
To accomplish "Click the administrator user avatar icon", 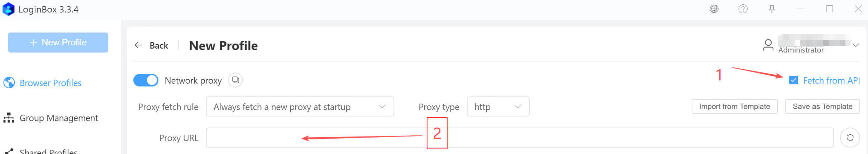I will click(x=768, y=45).
